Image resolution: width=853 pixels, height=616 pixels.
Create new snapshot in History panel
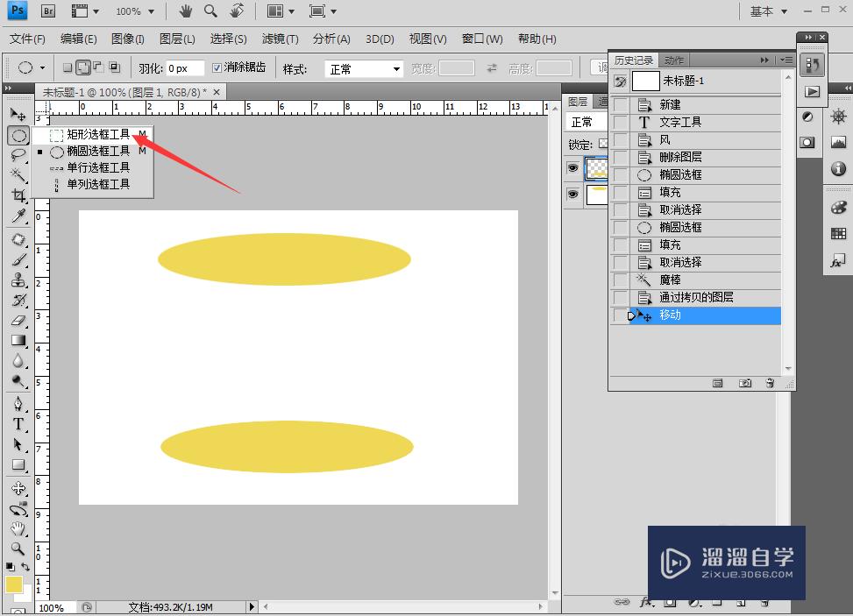click(745, 383)
